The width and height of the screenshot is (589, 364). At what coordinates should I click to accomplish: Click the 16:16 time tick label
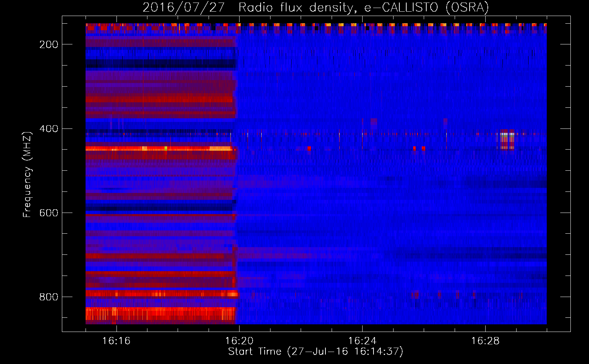tap(116, 341)
